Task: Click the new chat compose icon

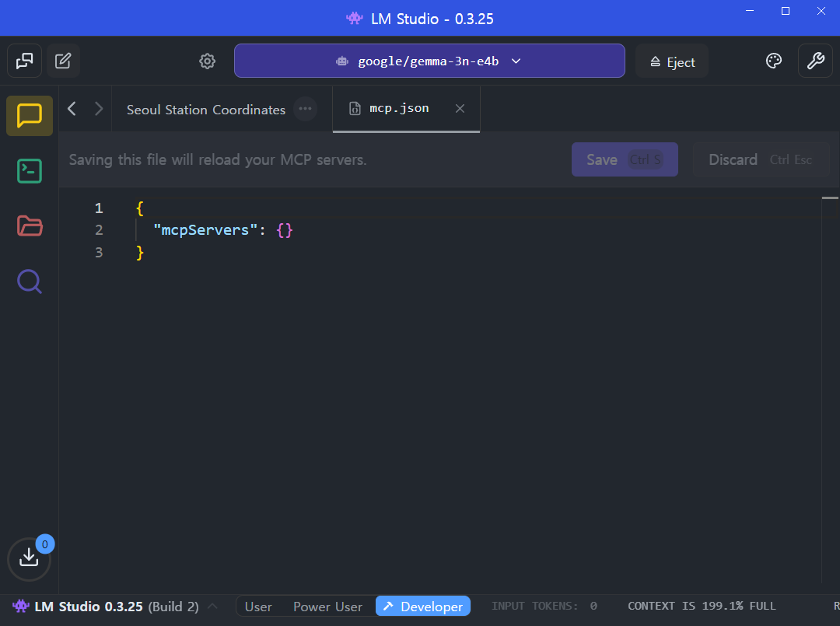Action: [x=64, y=61]
